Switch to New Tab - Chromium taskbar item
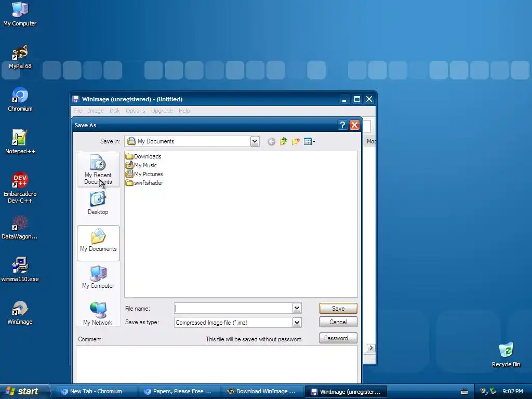Screen dimensions: 532x399 (x=96, y=392)
